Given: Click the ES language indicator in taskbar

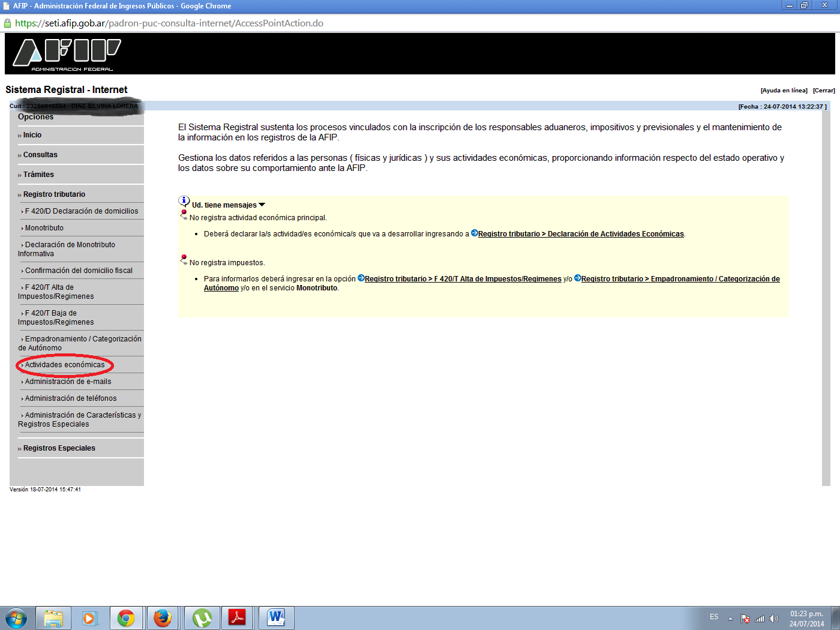Looking at the screenshot, I should pos(714,617).
